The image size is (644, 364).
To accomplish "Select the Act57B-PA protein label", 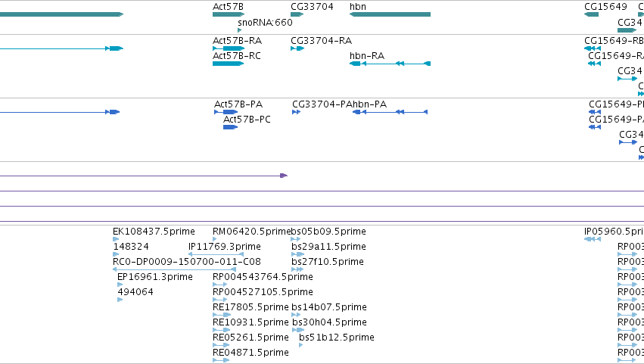I will (x=238, y=104).
